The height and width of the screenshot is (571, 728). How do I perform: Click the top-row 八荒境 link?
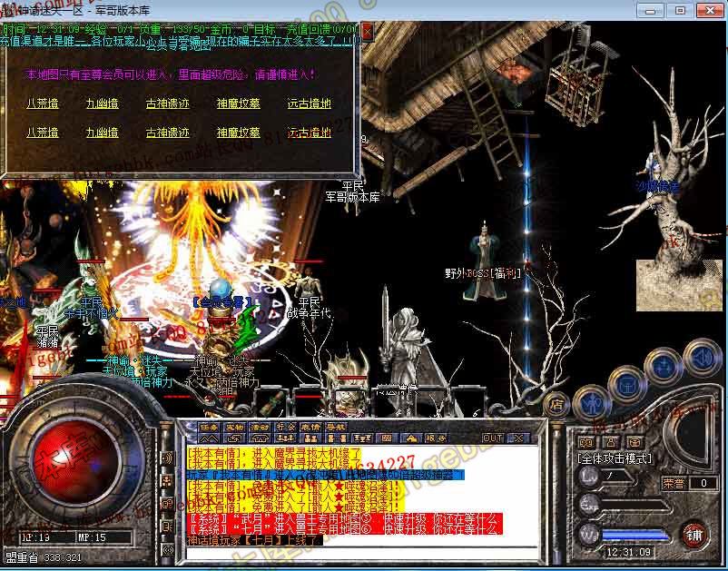click(x=43, y=103)
